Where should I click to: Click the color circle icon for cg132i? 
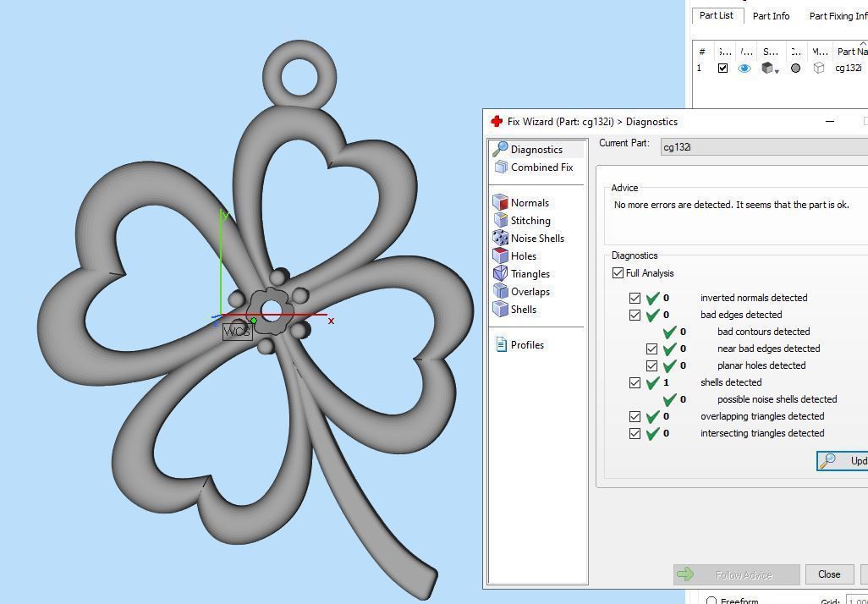[x=795, y=68]
